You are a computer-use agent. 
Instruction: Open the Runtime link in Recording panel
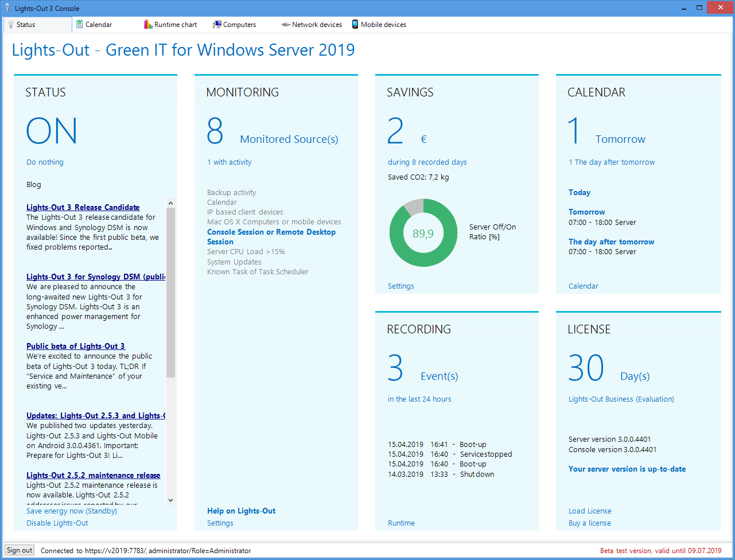[x=401, y=523]
